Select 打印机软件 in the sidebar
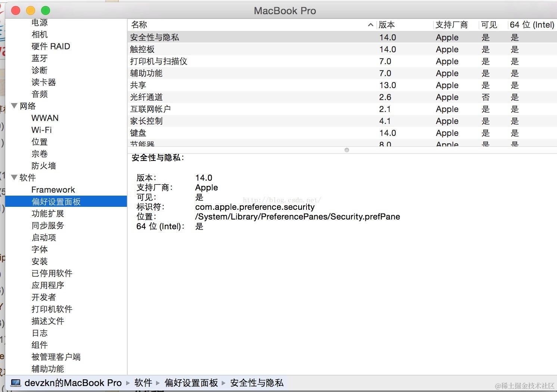The width and height of the screenshot is (557, 392). point(52,309)
